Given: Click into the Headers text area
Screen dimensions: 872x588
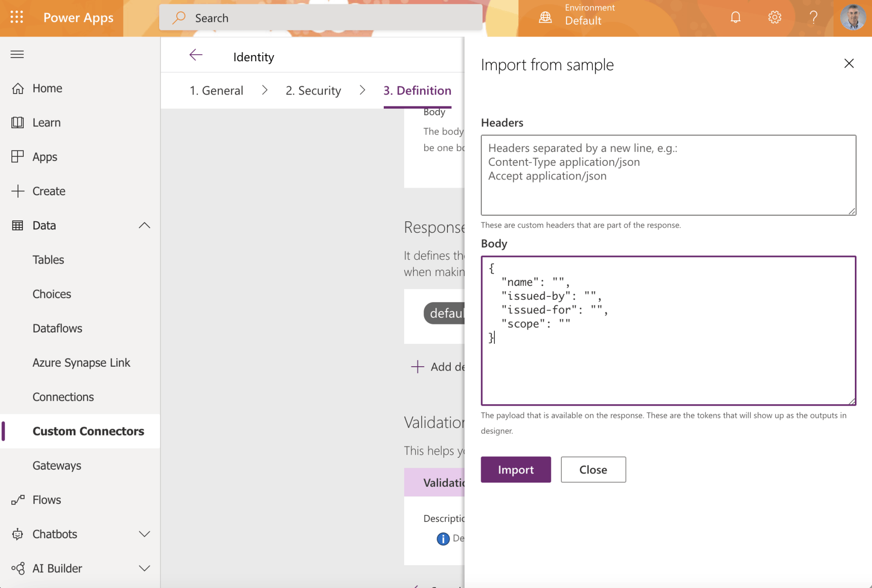Looking at the screenshot, I should 669,175.
